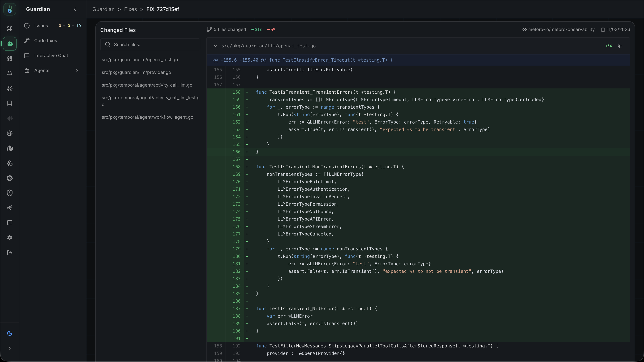Open the globe icon in sidebar

click(x=10, y=133)
